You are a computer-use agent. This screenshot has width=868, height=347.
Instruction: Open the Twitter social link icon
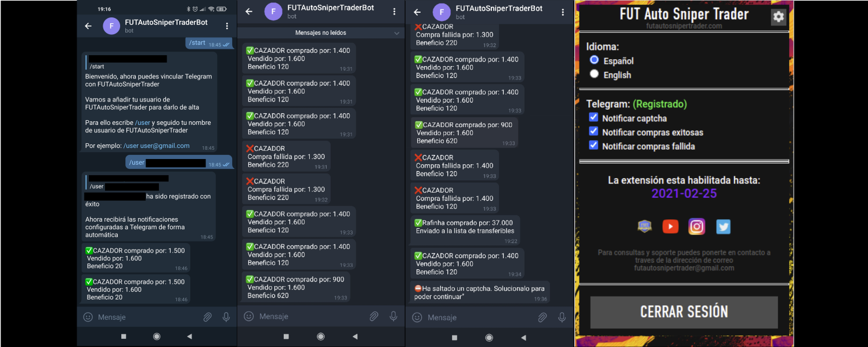pos(723,226)
